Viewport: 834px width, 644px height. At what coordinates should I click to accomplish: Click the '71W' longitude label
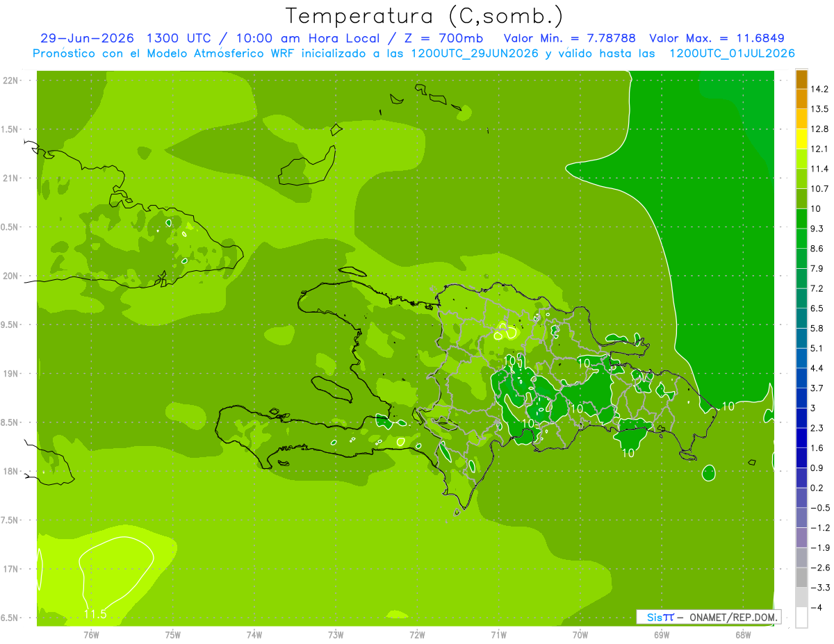[499, 635]
